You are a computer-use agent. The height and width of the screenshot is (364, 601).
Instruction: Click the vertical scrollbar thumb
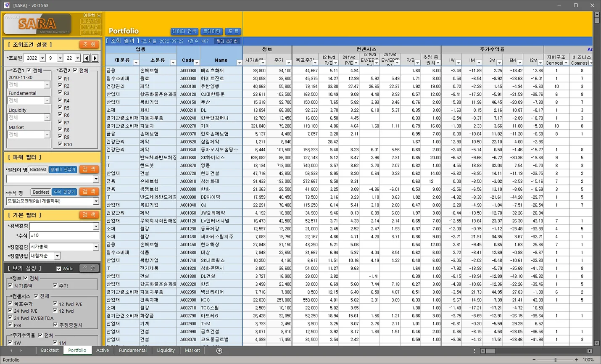coord(597,20)
